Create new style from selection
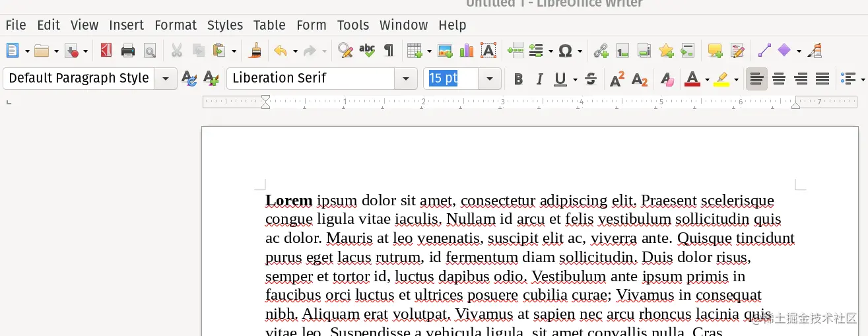 coord(211,79)
